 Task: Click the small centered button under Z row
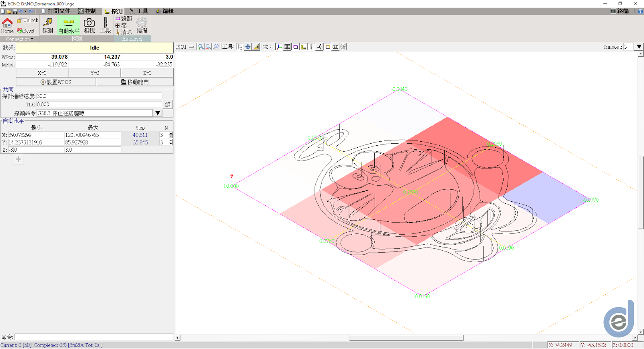[x=19, y=159]
